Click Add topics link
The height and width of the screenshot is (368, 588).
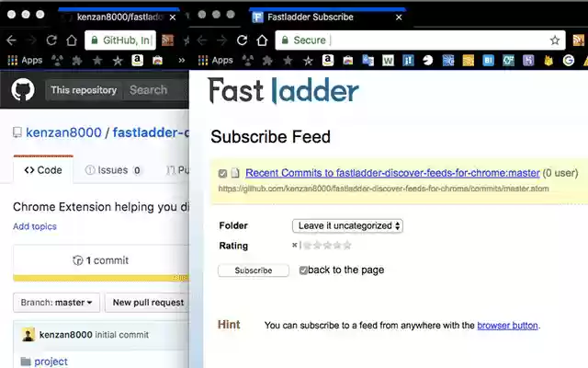(35, 226)
